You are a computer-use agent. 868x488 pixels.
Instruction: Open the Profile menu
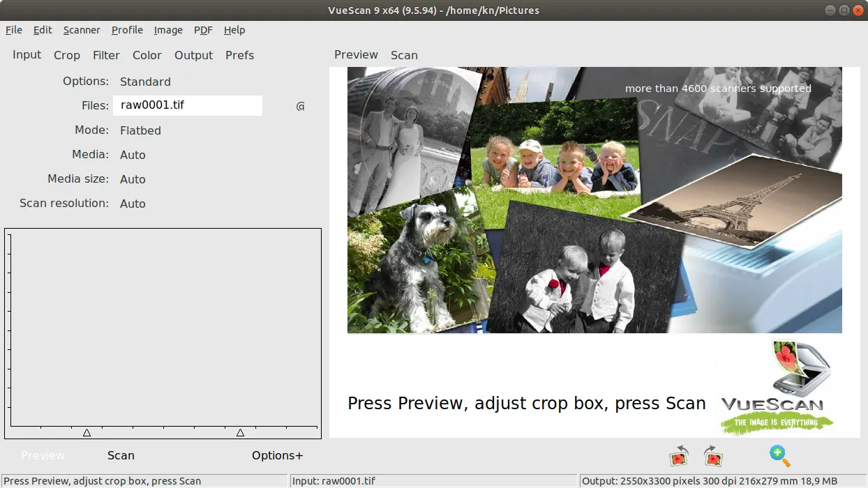click(x=127, y=30)
